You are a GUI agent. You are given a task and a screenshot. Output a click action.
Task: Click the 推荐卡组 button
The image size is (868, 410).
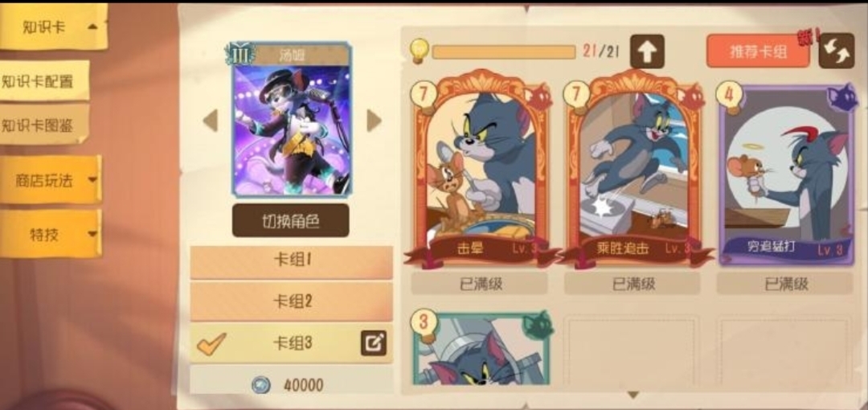click(758, 51)
